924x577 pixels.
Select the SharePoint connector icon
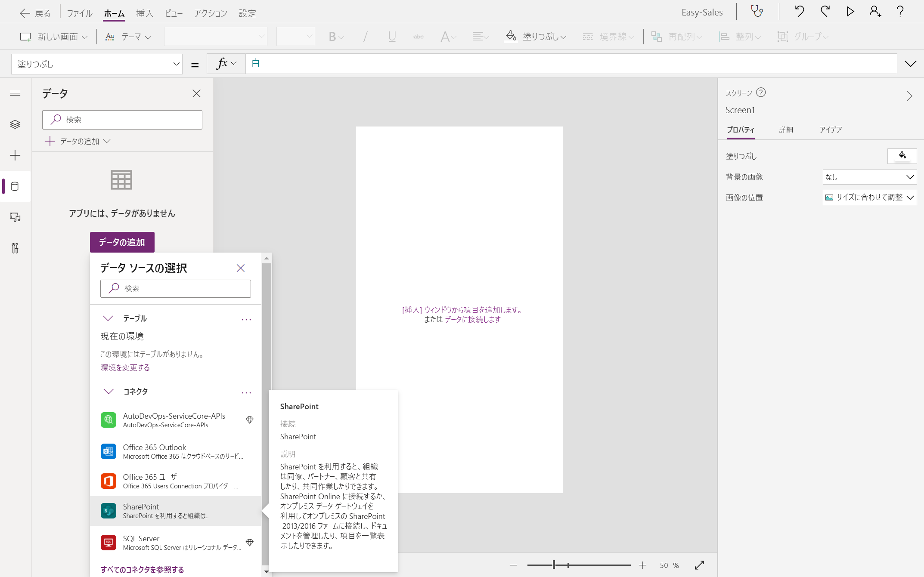109,511
